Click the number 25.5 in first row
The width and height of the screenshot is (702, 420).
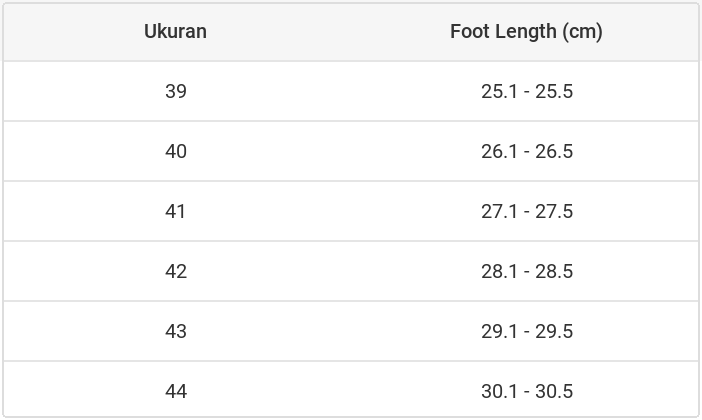point(554,91)
